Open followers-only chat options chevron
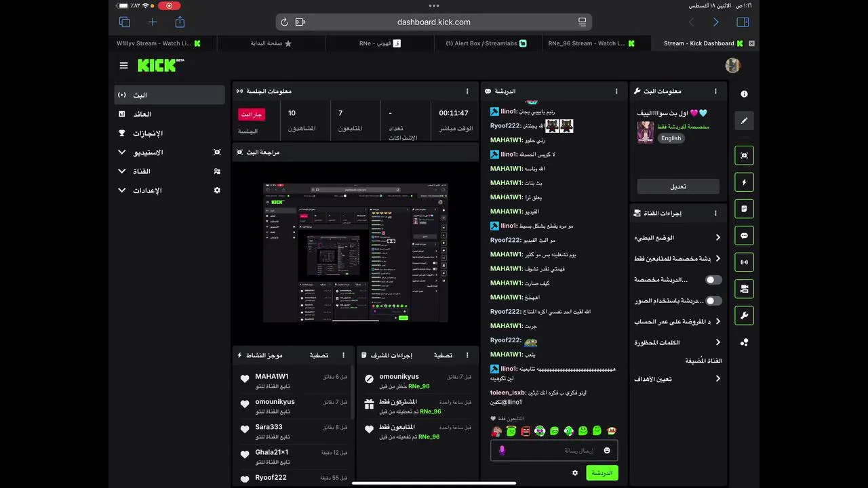 coord(718,258)
